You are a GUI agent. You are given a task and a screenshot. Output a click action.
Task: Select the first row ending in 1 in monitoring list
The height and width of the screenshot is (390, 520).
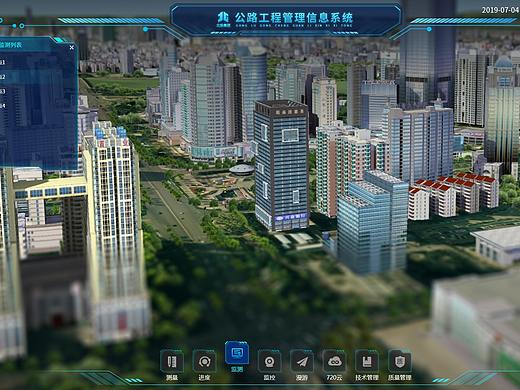(x=37, y=62)
